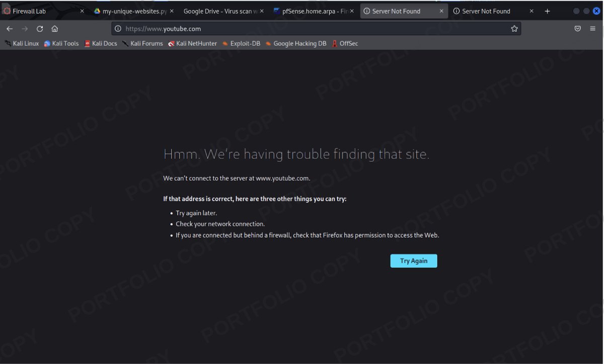Image resolution: width=604 pixels, height=364 pixels.
Task: Go forward using the arrow button
Action: (25, 29)
